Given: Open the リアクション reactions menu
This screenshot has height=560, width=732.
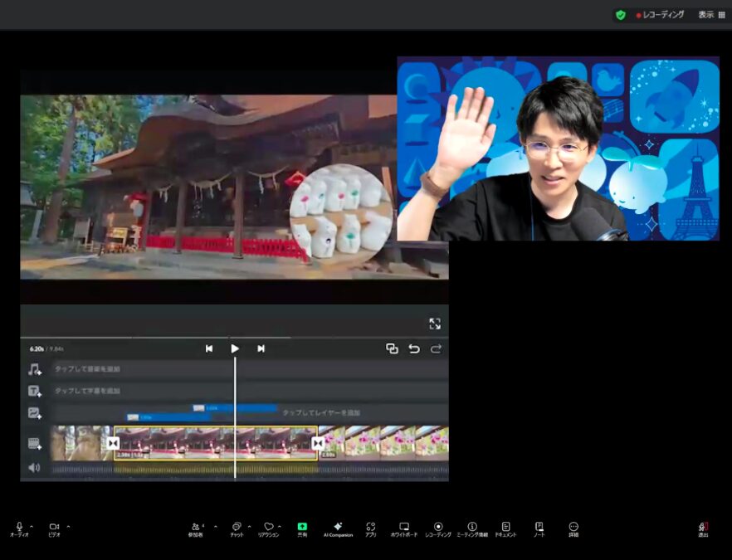Looking at the screenshot, I should (268, 528).
